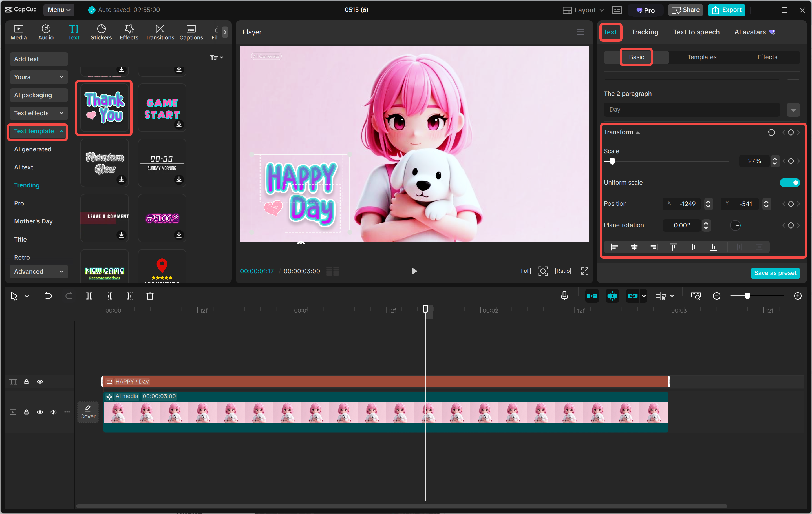Viewport: 812px width, 514px height.
Task: Open the Tracking tab
Action: point(645,32)
